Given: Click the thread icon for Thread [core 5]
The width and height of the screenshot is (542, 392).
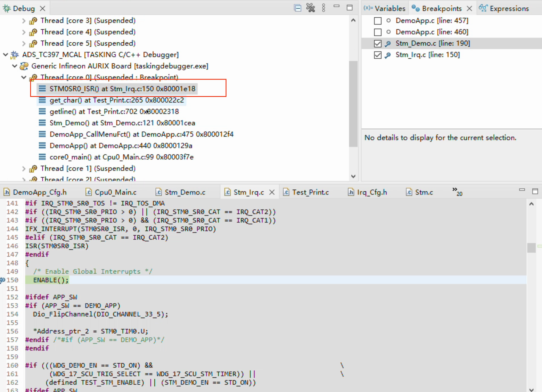Looking at the screenshot, I should pyautogui.click(x=33, y=43).
